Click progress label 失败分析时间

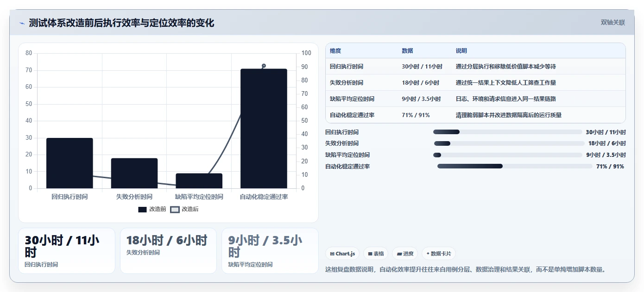tap(342, 143)
